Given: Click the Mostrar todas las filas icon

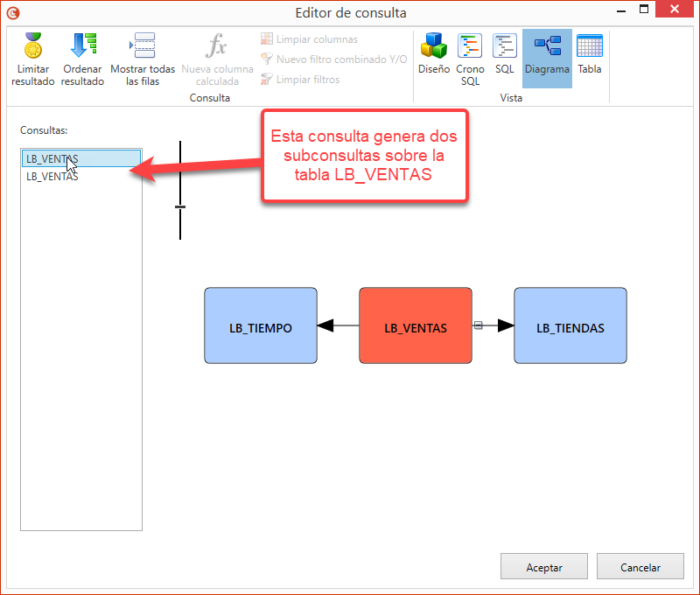Looking at the screenshot, I should pos(142,59).
